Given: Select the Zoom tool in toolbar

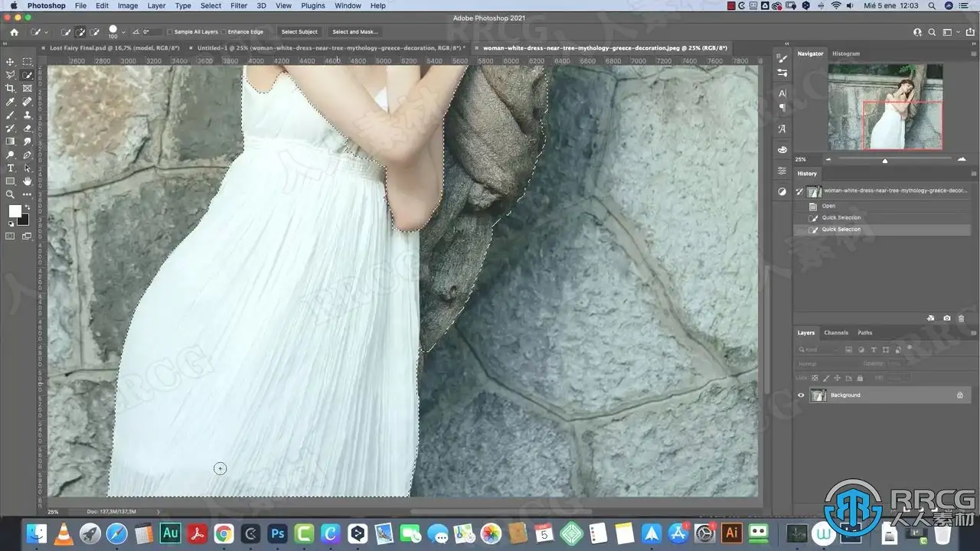Looking at the screenshot, I should (x=10, y=194).
